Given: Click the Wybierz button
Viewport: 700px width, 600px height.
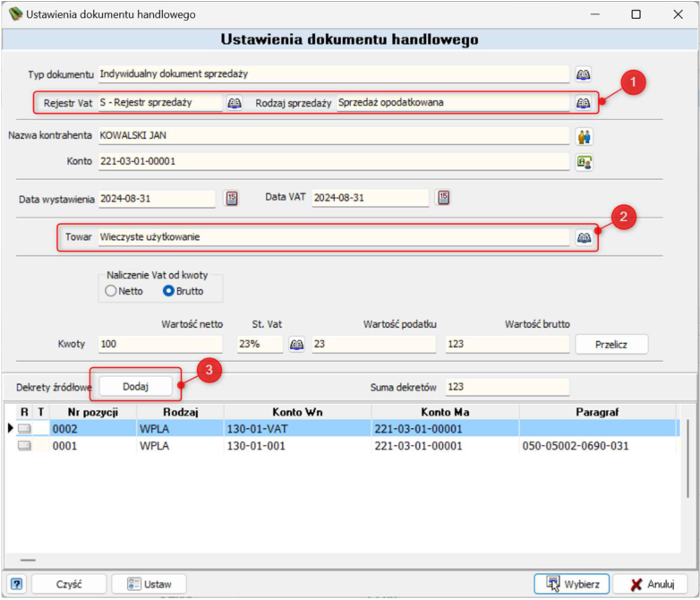Looking at the screenshot, I should click(572, 584).
